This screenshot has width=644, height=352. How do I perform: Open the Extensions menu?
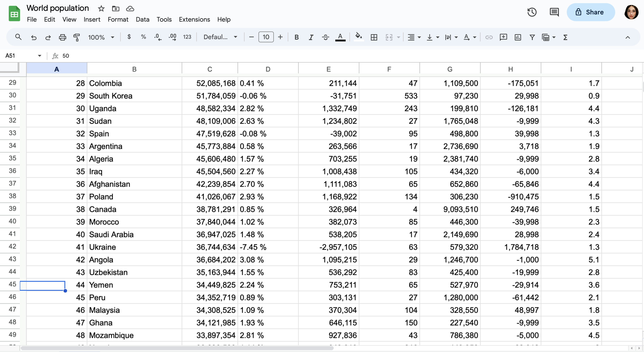click(194, 20)
